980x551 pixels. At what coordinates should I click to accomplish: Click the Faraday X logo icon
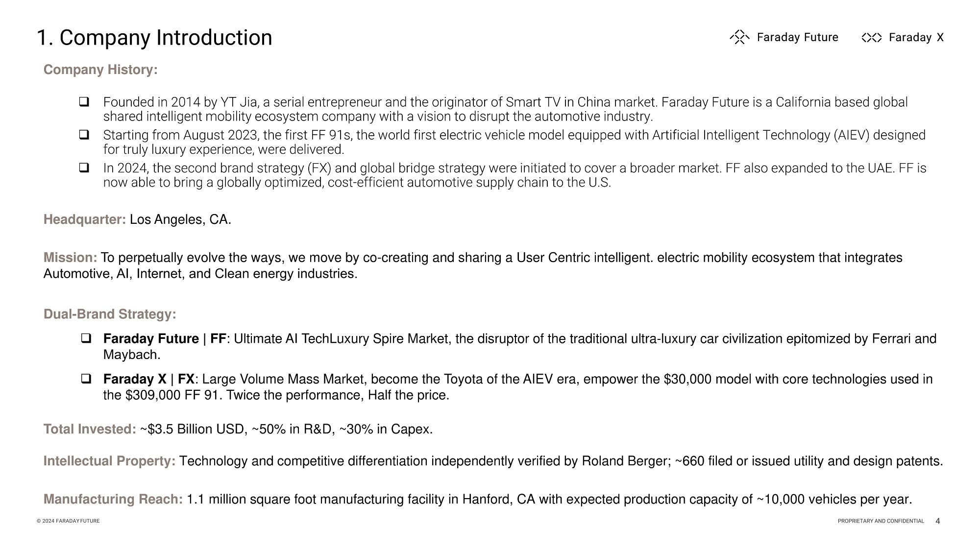coord(871,38)
